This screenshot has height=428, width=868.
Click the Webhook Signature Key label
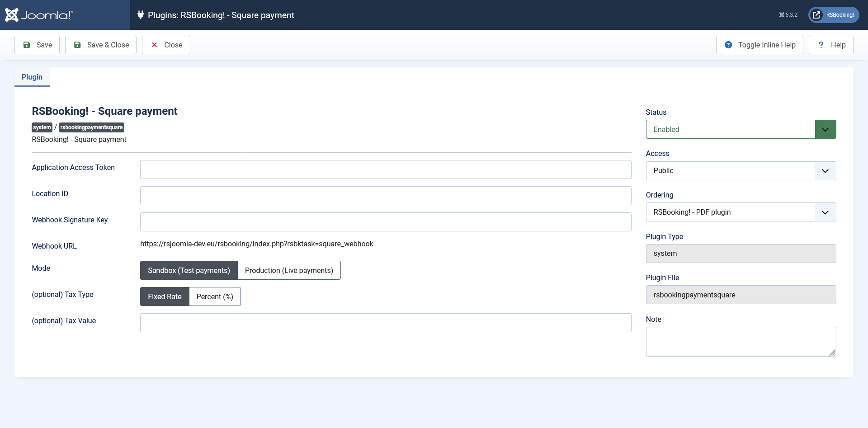(x=70, y=220)
